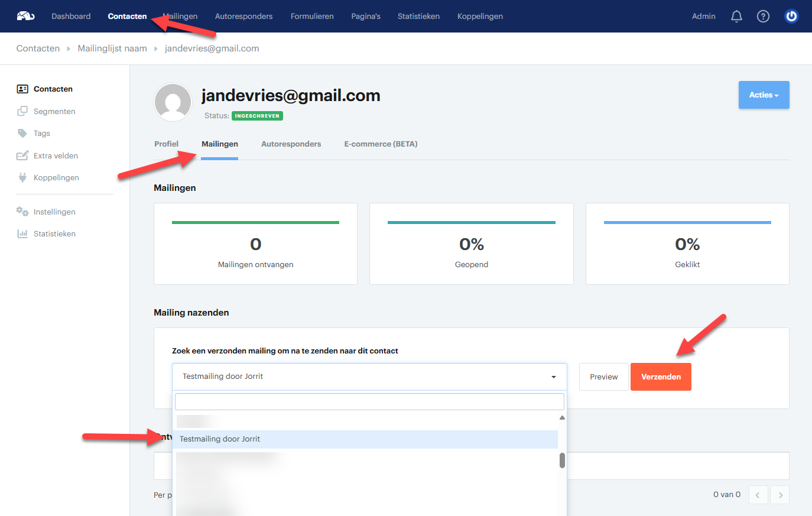Click the Preview button

point(603,377)
